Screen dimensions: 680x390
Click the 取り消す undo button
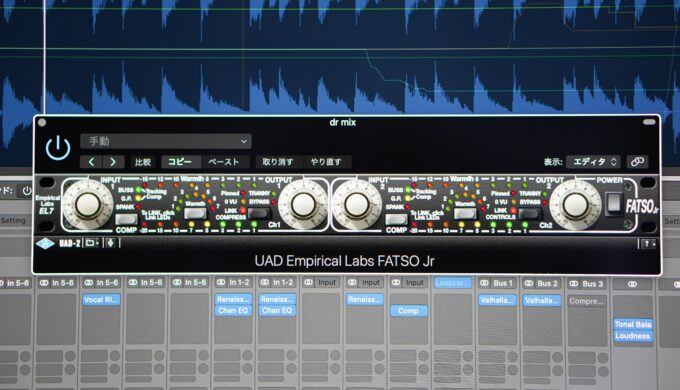[278, 162]
